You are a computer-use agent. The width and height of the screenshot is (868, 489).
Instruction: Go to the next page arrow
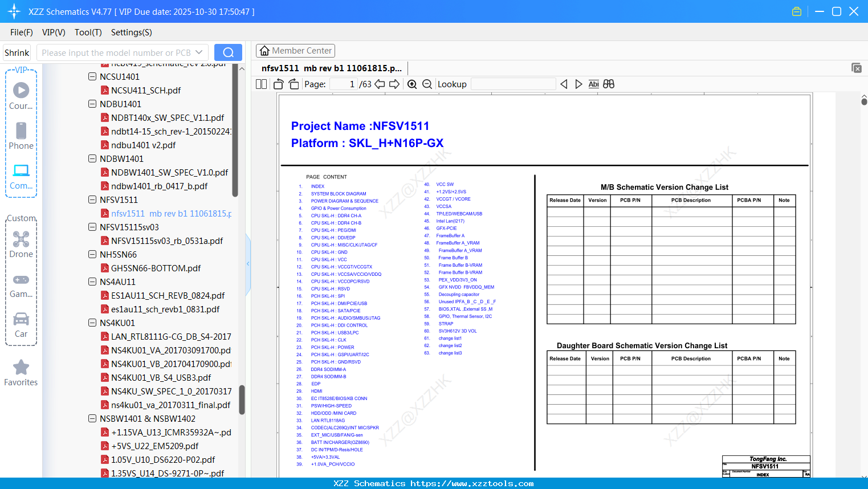coord(394,84)
